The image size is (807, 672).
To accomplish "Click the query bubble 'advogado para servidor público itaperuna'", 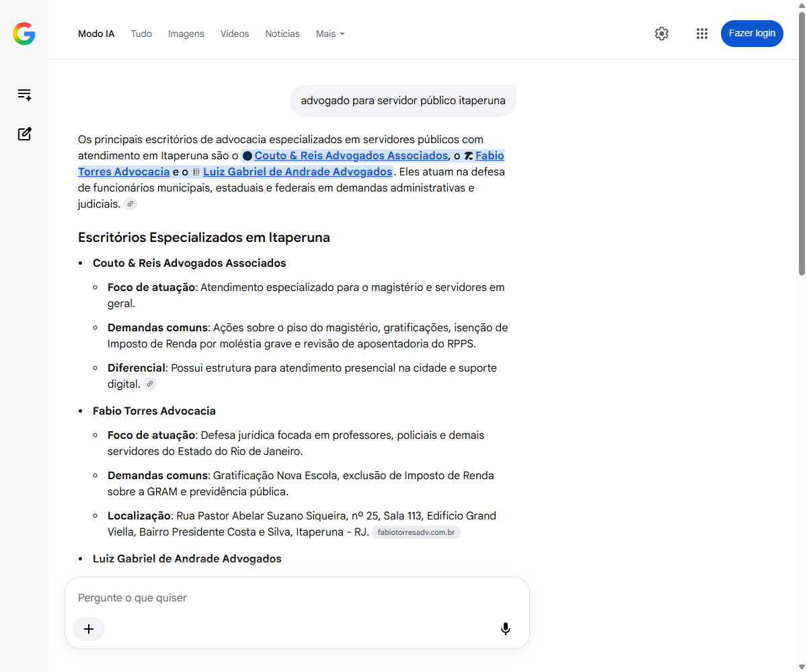I will (403, 101).
